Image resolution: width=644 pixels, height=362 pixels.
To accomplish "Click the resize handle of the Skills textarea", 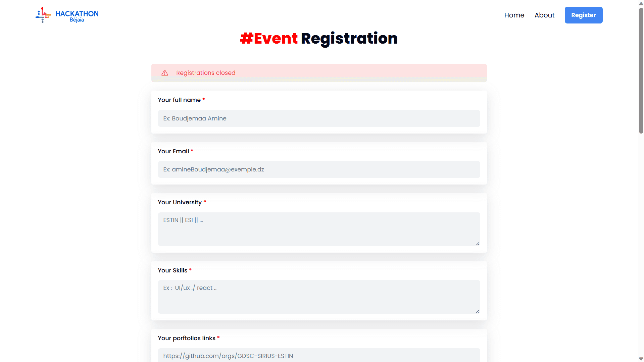I will [478, 311].
